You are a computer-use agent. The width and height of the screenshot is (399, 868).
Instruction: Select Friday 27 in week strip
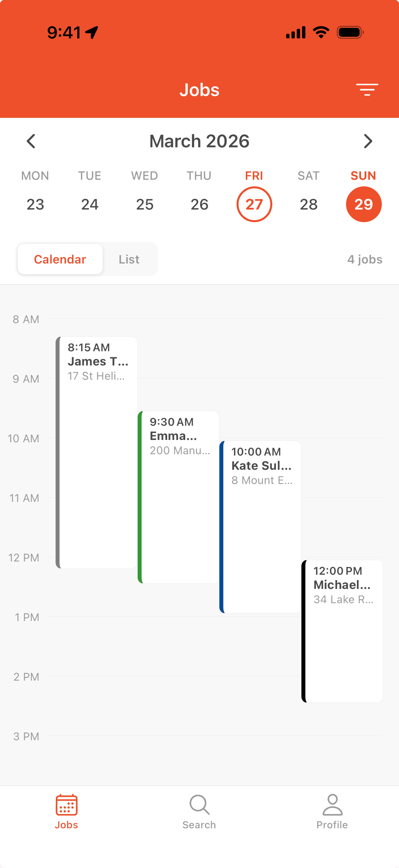(x=254, y=204)
